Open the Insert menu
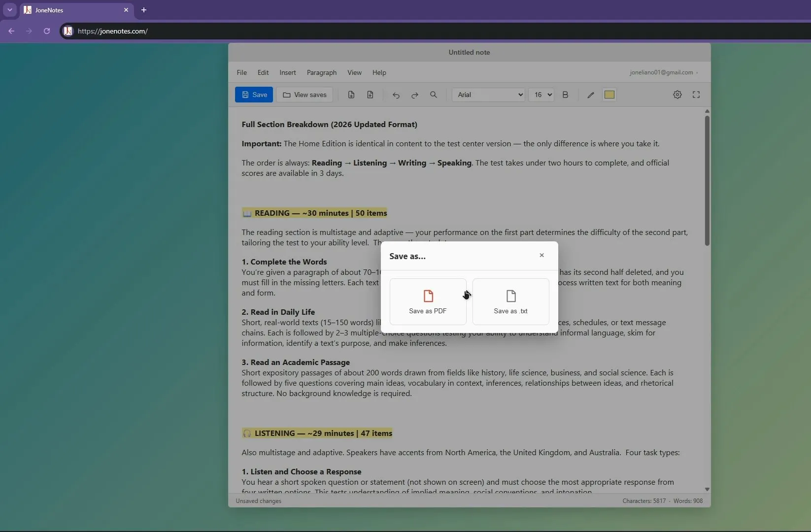 288,72
